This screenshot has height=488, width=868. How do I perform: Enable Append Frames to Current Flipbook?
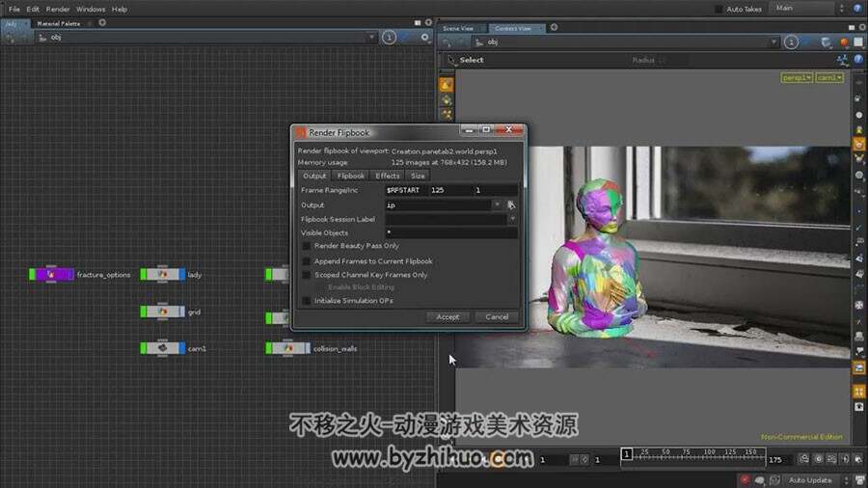(x=306, y=261)
